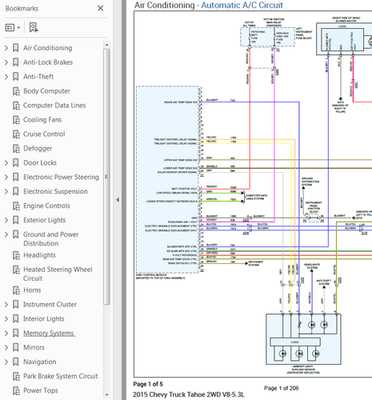Open the Engine Controls bookmark
Viewport: 372px width, 400px height.
47,206
